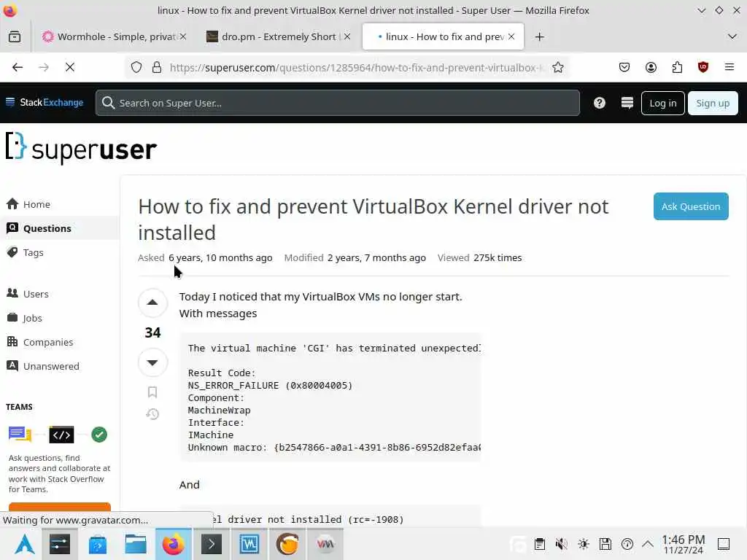Viewport: 747px width, 560px height.
Task: Switch to the dro.pm tab
Action: click(279, 36)
